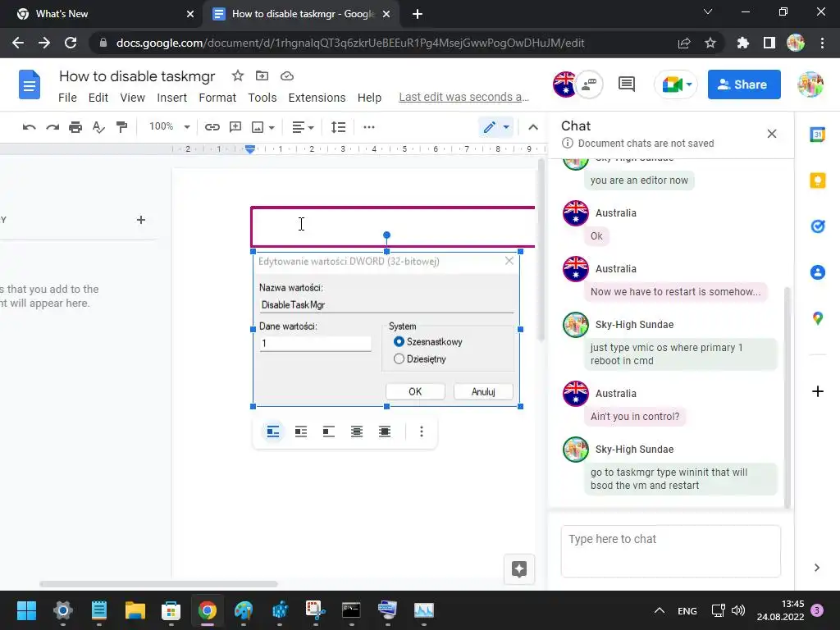This screenshot has width=840, height=630.
Task: Open the Extensions menu
Action: pyautogui.click(x=317, y=98)
